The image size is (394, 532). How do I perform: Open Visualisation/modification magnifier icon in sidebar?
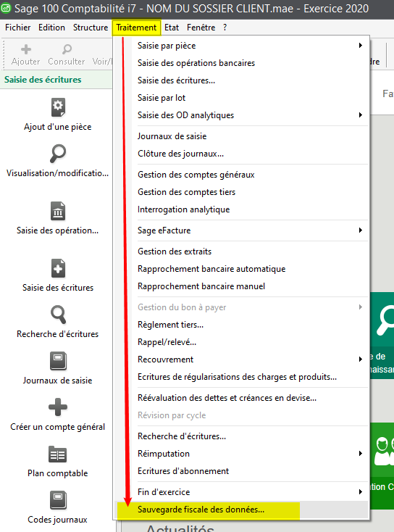click(x=58, y=154)
